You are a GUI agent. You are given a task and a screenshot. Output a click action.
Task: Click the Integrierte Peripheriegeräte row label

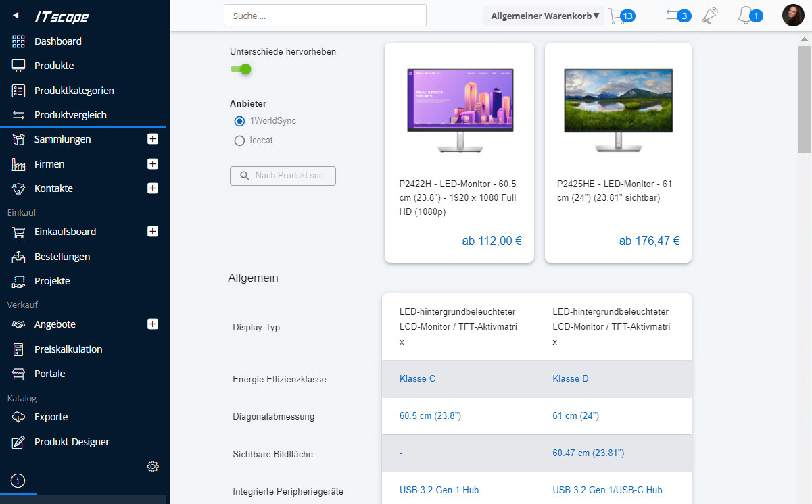288,491
